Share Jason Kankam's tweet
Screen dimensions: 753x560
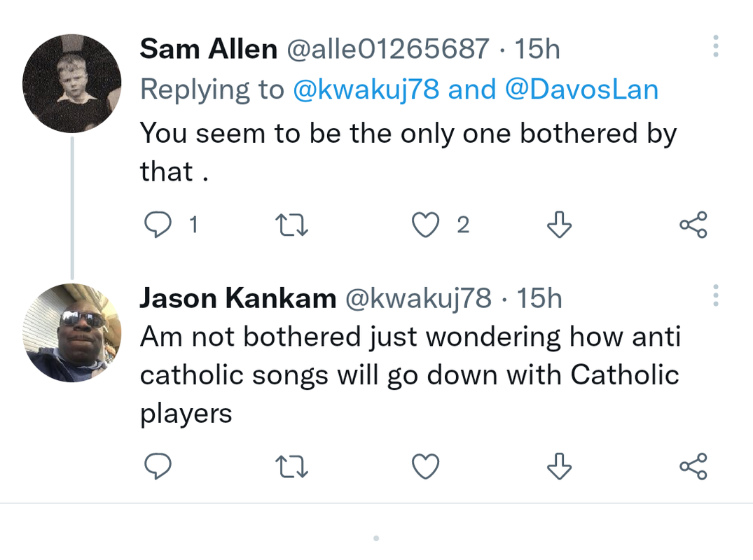[x=693, y=466]
